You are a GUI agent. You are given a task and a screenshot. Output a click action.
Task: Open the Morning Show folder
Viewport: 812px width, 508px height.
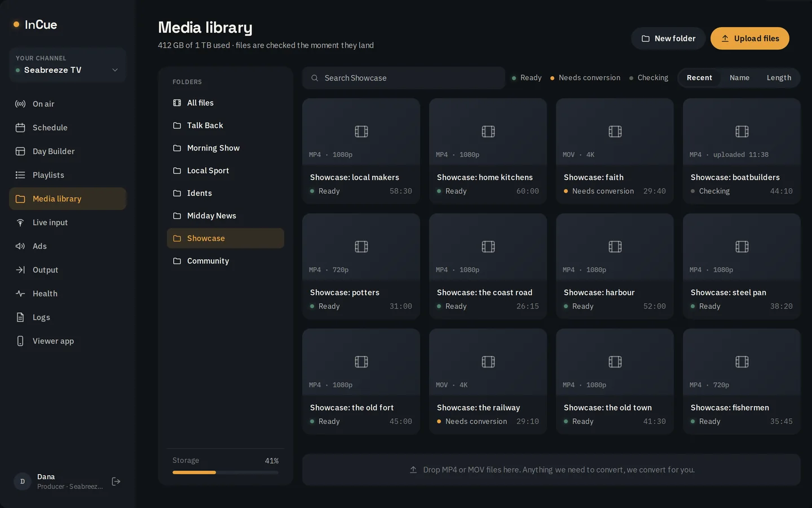pyautogui.click(x=226, y=148)
